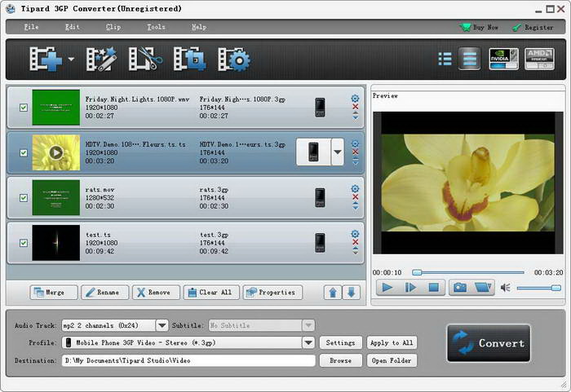The width and height of the screenshot is (571, 392).
Task: Toggle the rats.mov file checkbox
Action: [24, 196]
